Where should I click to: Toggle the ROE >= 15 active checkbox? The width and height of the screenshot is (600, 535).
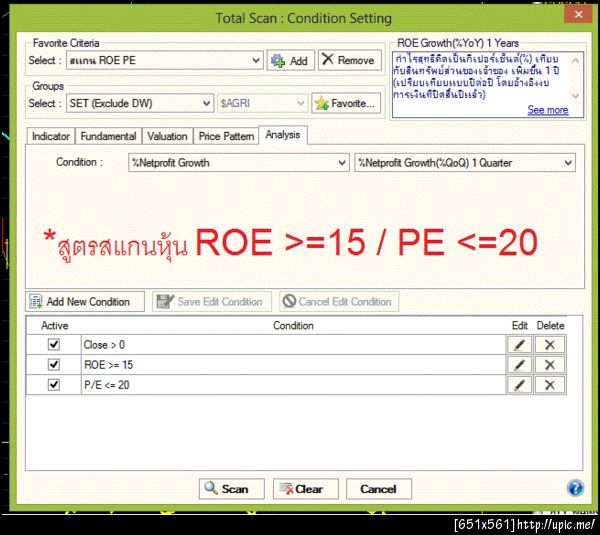point(54,364)
